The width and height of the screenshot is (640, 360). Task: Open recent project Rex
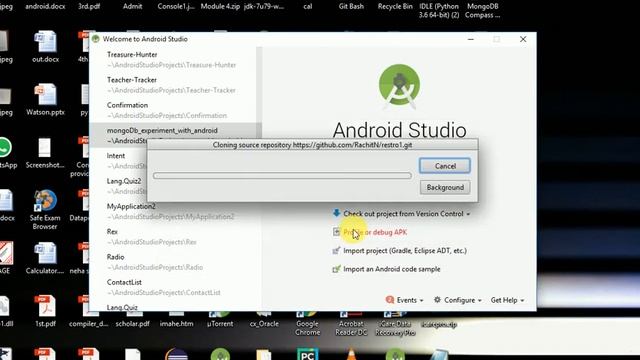[x=173, y=237]
